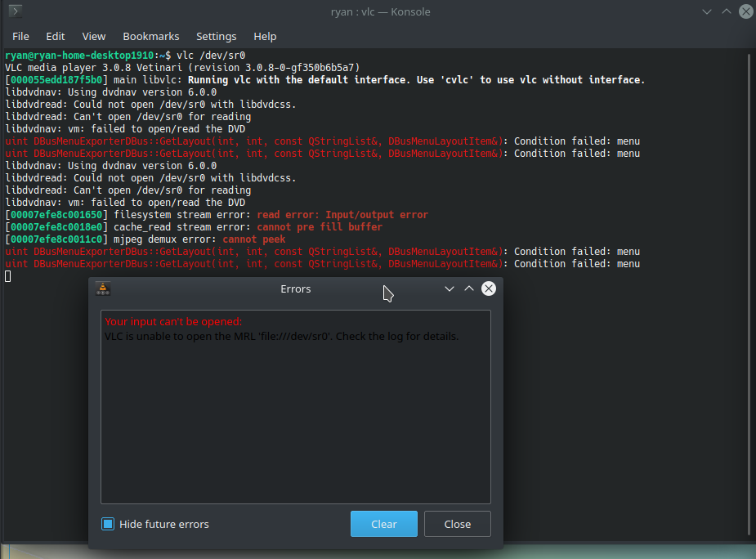
Task: Open the Help menu
Action: pyautogui.click(x=265, y=37)
